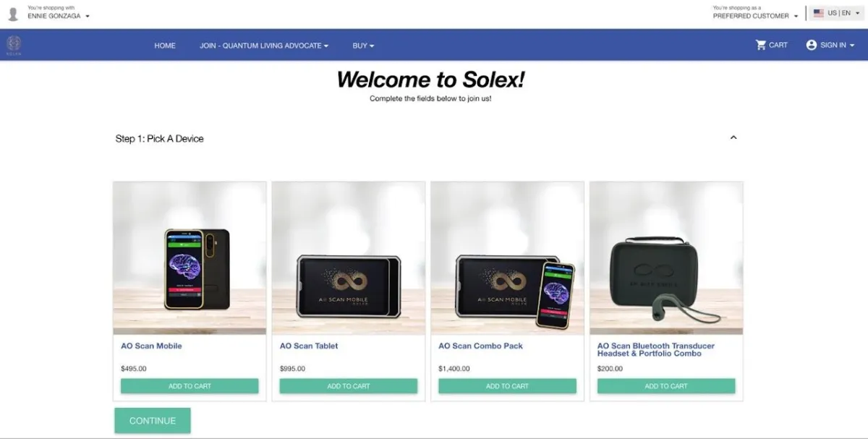Click the Sign In account icon

[812, 45]
